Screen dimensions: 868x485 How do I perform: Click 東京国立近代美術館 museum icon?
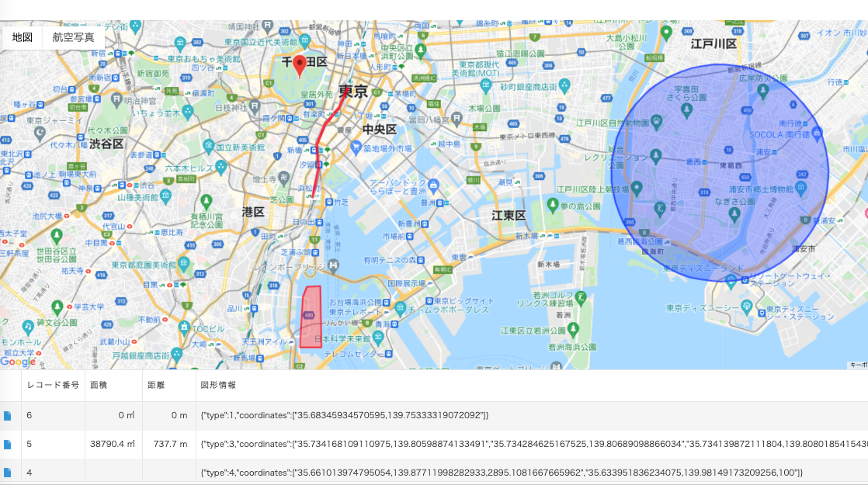click(x=305, y=40)
